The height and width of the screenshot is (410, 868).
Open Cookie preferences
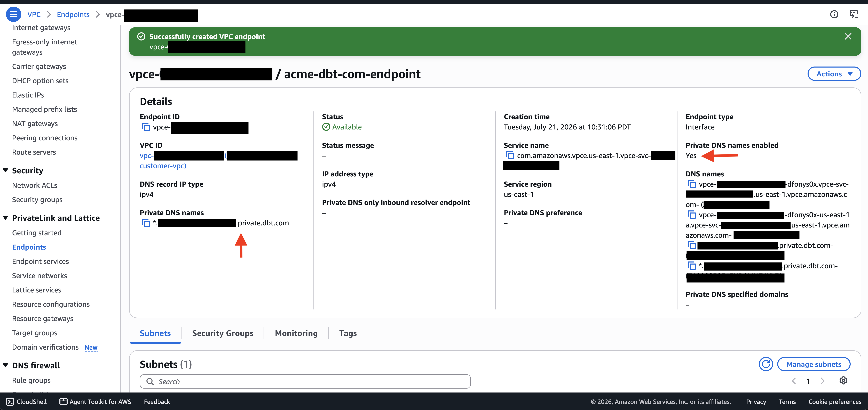point(835,402)
